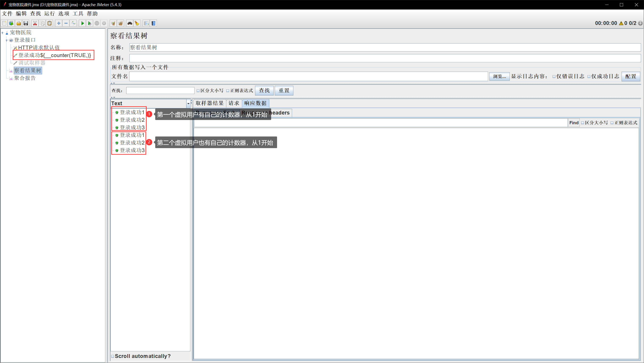Click the 配置 button
The height and width of the screenshot is (363, 644).
(630, 76)
